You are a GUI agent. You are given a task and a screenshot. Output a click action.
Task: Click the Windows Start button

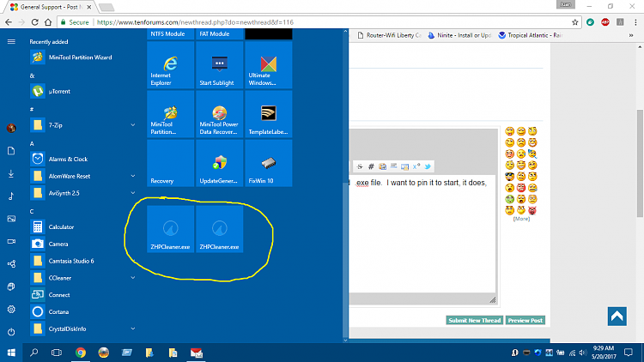coord(11,353)
